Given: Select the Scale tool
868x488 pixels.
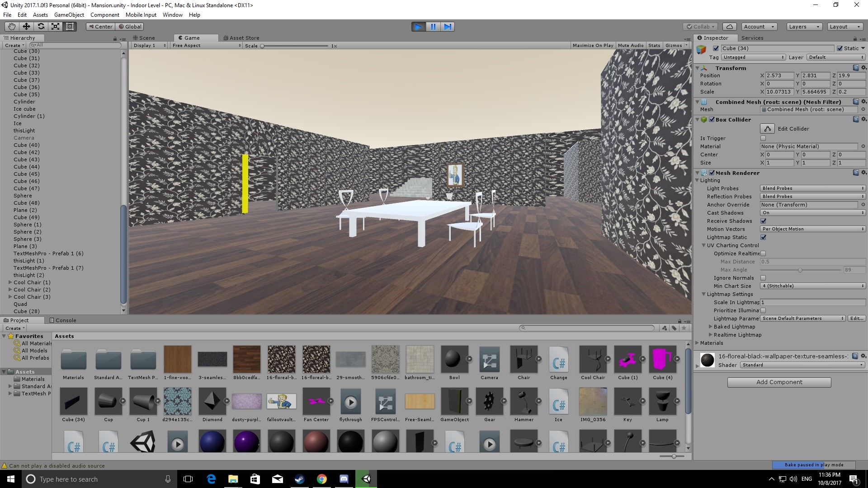Looking at the screenshot, I should 55,27.
